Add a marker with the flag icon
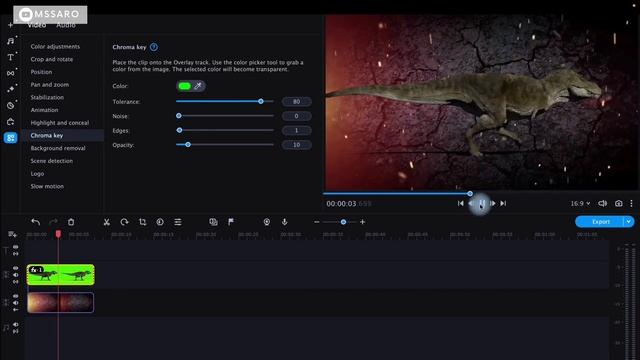This screenshot has height=360, width=640. [x=231, y=222]
